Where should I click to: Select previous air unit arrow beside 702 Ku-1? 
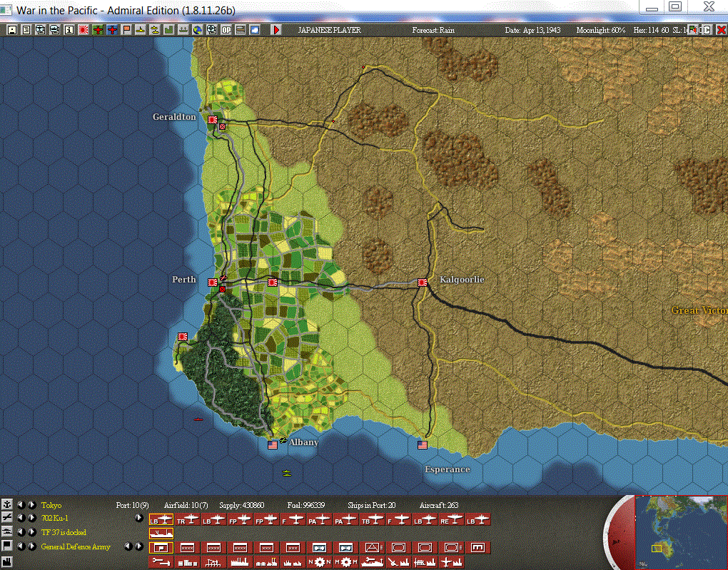(21, 518)
